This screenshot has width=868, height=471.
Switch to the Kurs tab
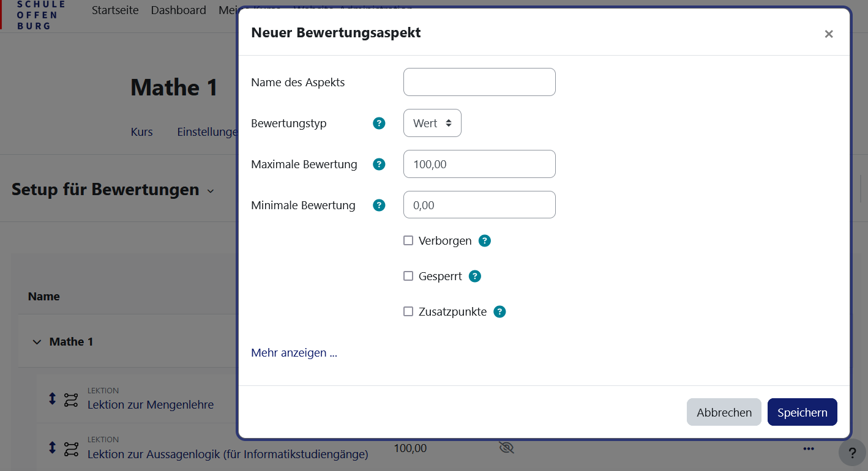pos(142,132)
